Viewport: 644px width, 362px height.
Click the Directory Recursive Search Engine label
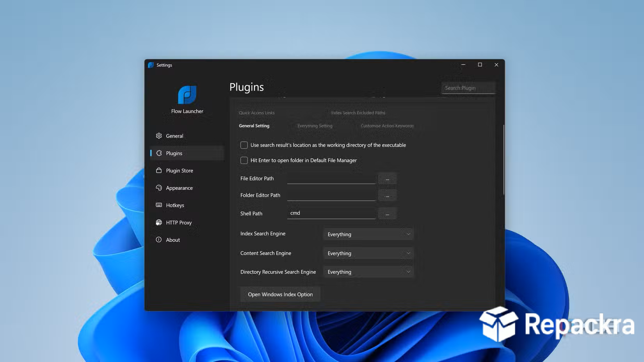[278, 272]
